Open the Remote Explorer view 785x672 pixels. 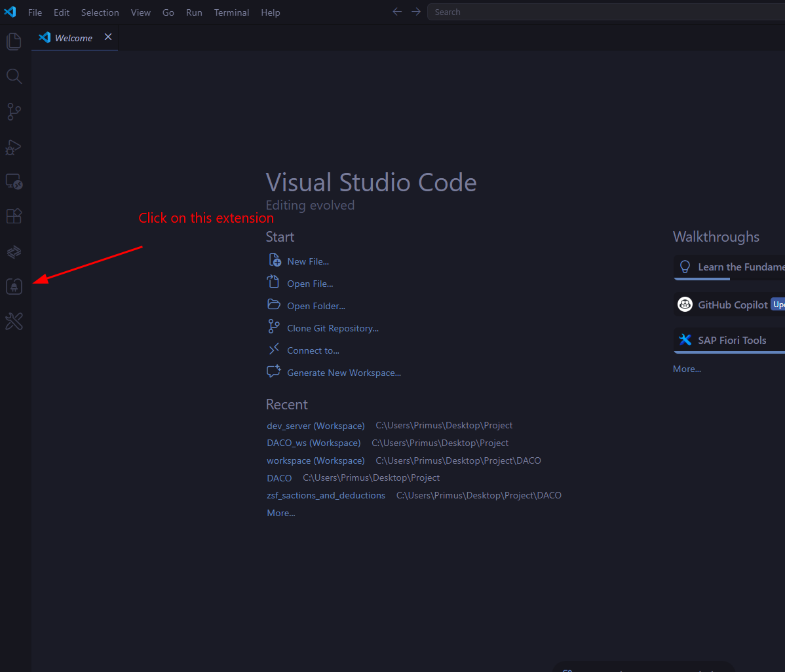[x=14, y=181]
